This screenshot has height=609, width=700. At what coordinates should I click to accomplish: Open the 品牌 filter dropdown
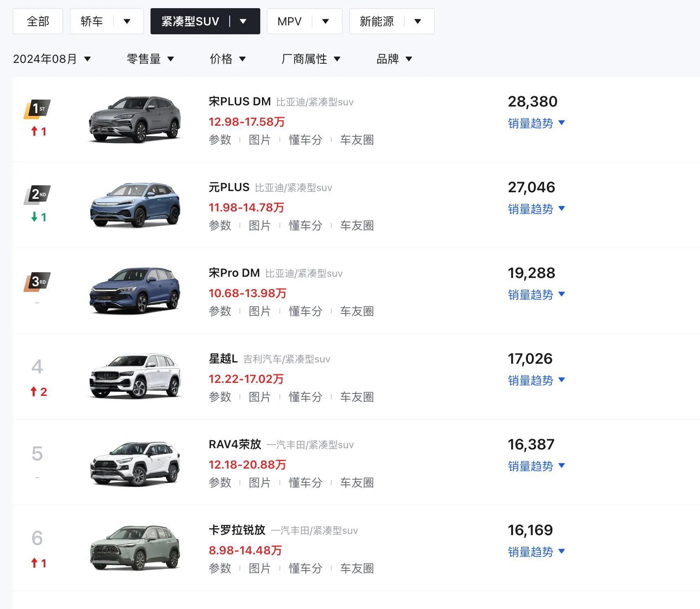pos(394,59)
